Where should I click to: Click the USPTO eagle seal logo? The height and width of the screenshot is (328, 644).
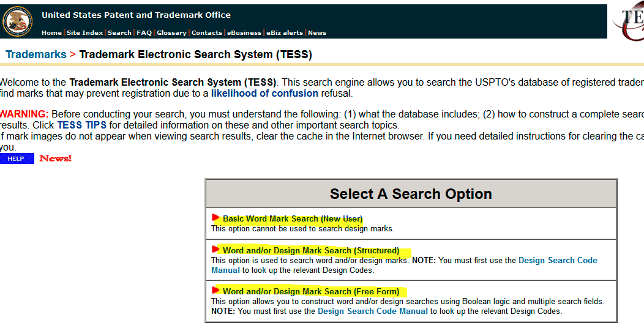tap(18, 21)
